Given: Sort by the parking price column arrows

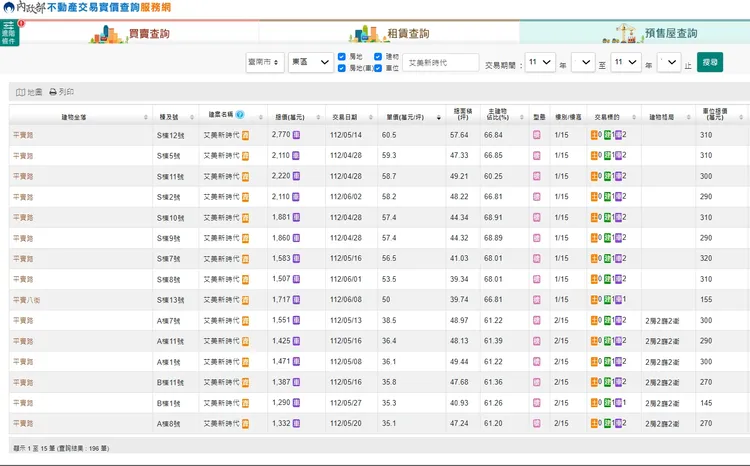Looking at the screenshot, I should click(741, 117).
